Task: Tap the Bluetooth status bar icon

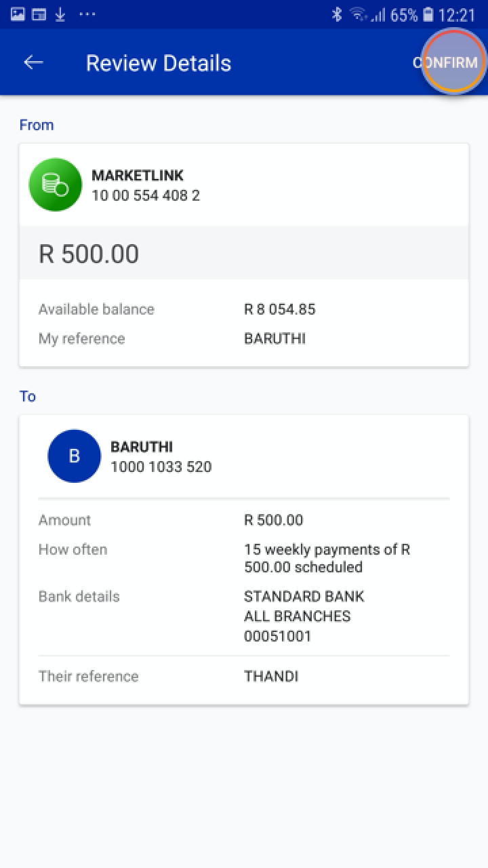Action: point(337,14)
